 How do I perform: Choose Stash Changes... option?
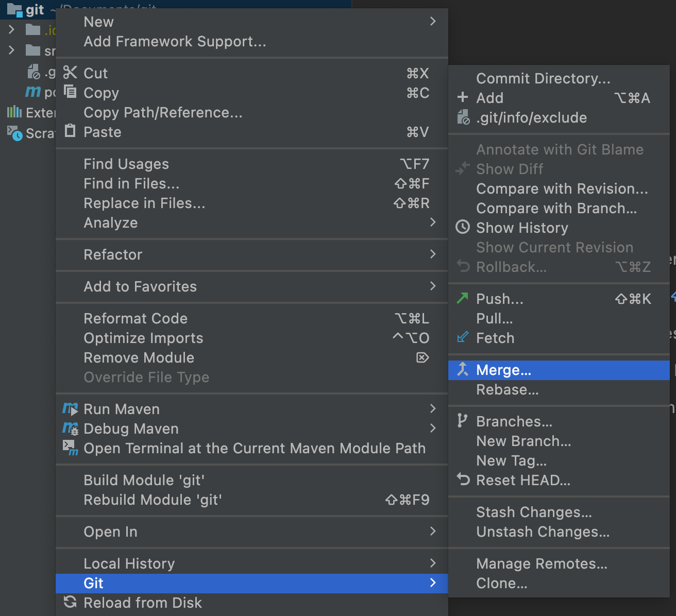point(534,512)
